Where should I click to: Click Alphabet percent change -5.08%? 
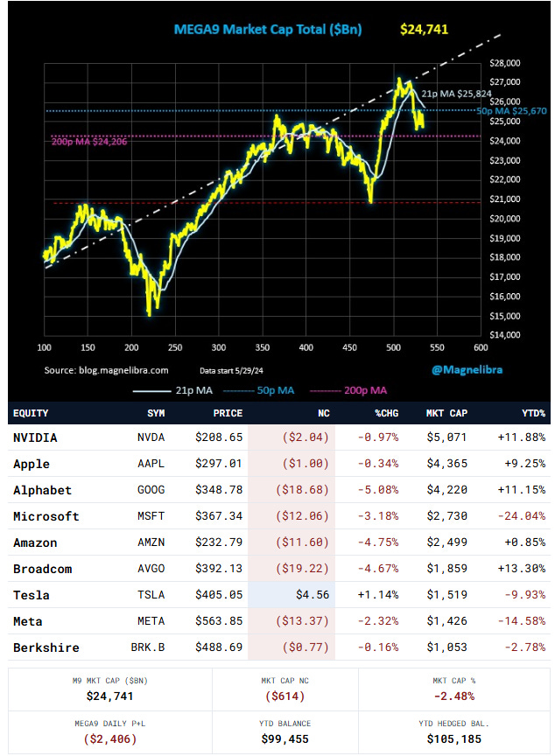coord(378,490)
